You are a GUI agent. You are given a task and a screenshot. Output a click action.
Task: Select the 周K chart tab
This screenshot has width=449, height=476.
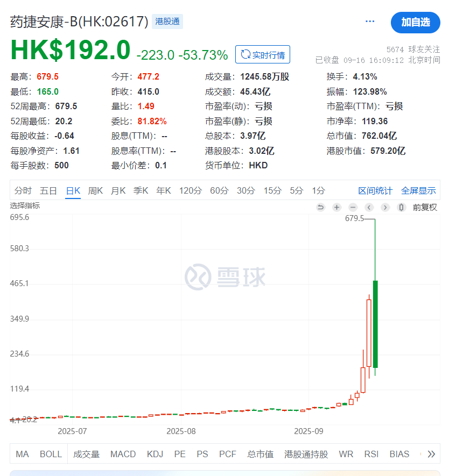click(95, 190)
